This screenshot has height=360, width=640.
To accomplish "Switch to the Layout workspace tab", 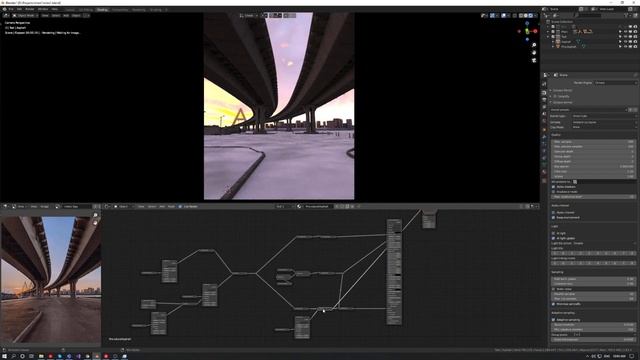I will [70, 9].
